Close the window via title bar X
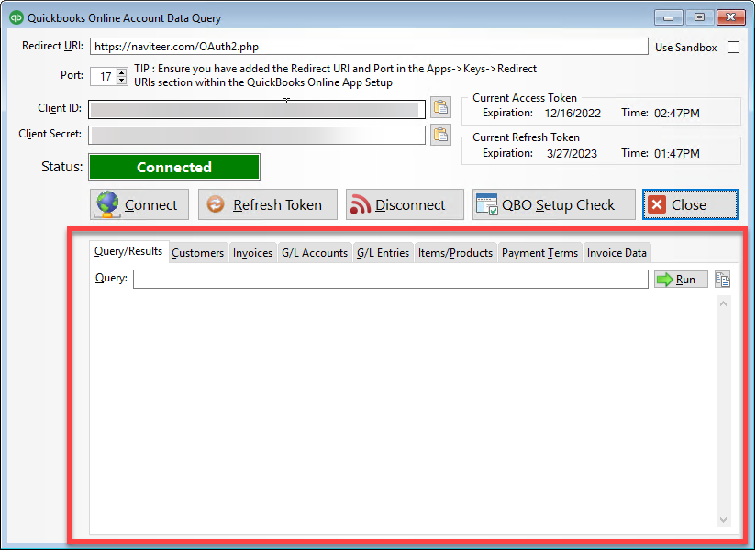756x550 pixels. click(x=731, y=17)
